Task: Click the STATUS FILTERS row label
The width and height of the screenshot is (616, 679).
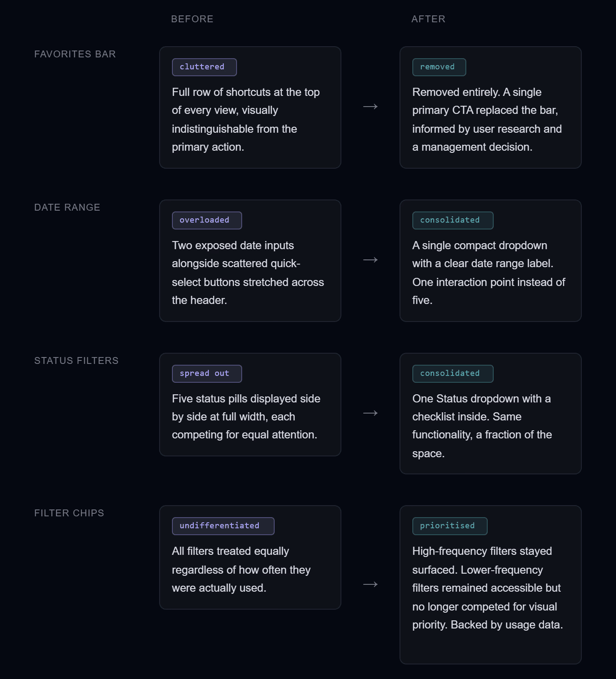Action: click(76, 360)
